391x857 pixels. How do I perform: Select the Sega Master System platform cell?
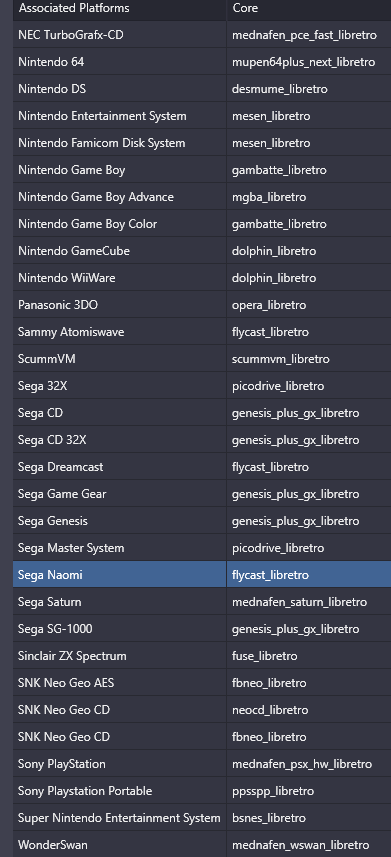[x=120, y=548]
